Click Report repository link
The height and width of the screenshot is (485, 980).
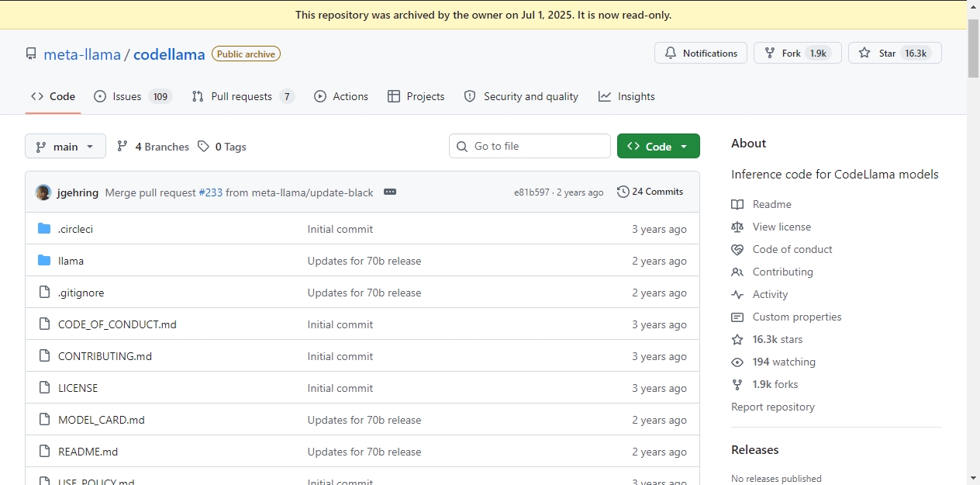click(773, 407)
